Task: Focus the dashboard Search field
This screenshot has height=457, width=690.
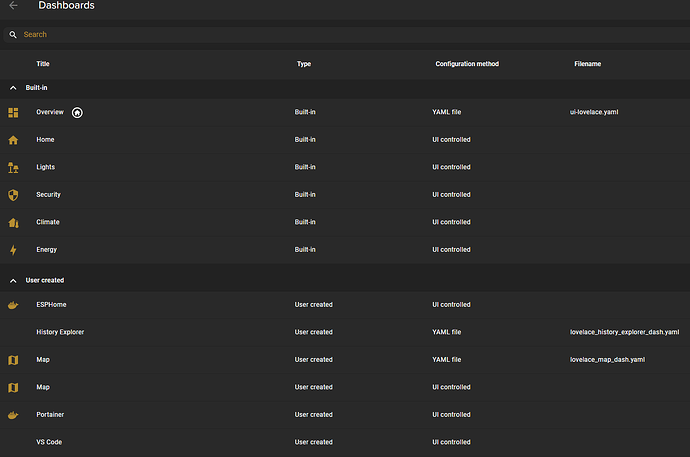Action: click(200, 34)
